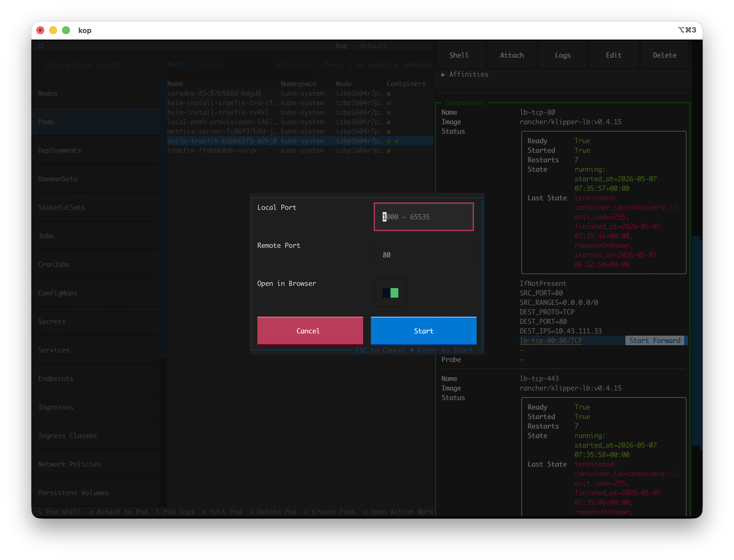The height and width of the screenshot is (560, 734).
Task: Open Persistent Volumes in the sidebar
Action: coord(97,492)
